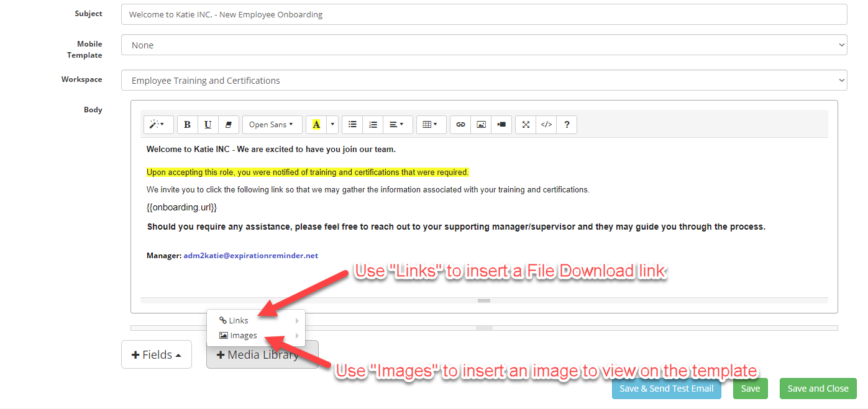
Task: Click the green Save button
Action: pos(751,389)
